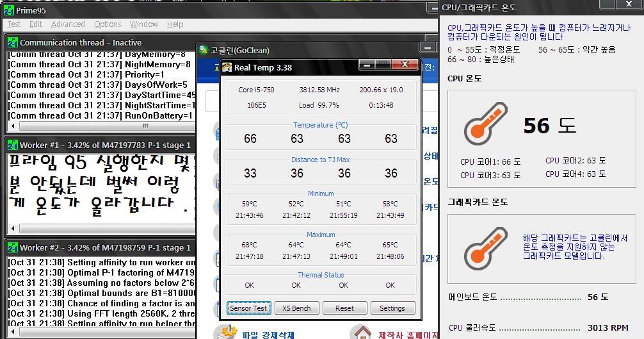Open the Options menu in Prime95

(x=108, y=24)
